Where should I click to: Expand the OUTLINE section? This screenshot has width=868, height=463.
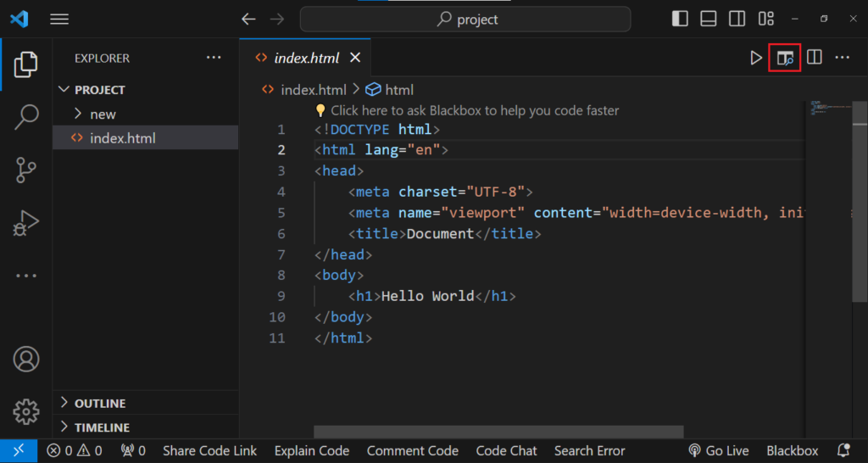tap(99, 404)
